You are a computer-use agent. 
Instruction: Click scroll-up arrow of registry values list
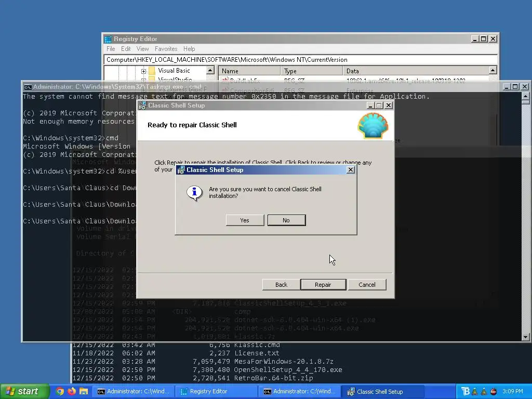[493, 71]
